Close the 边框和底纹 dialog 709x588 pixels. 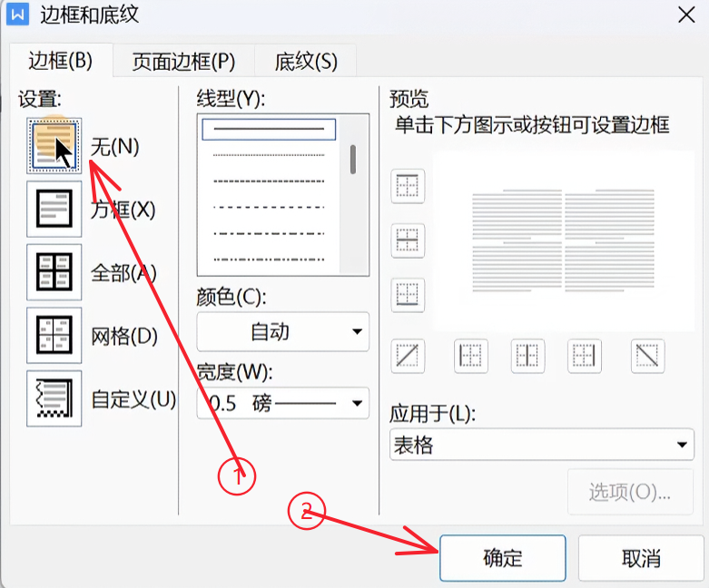click(686, 15)
